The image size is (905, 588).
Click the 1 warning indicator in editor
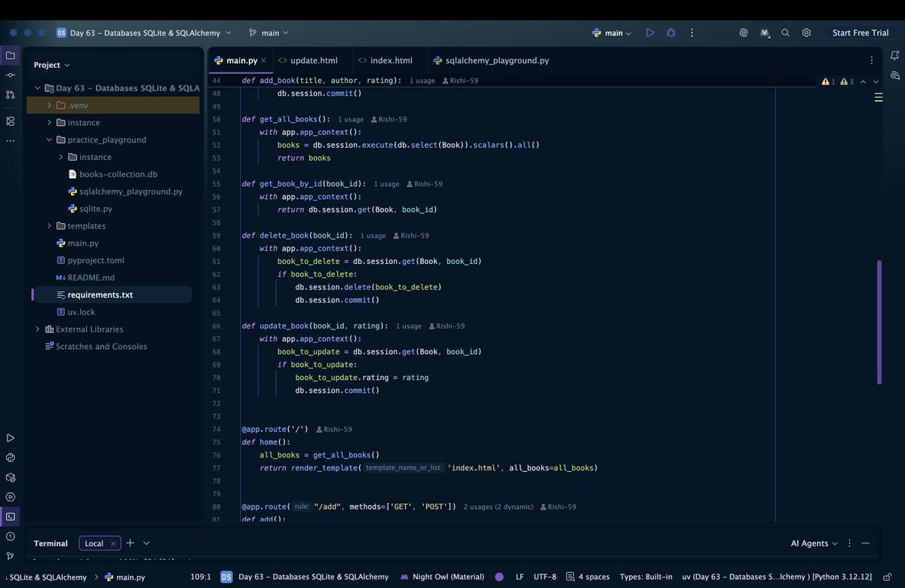click(x=828, y=81)
